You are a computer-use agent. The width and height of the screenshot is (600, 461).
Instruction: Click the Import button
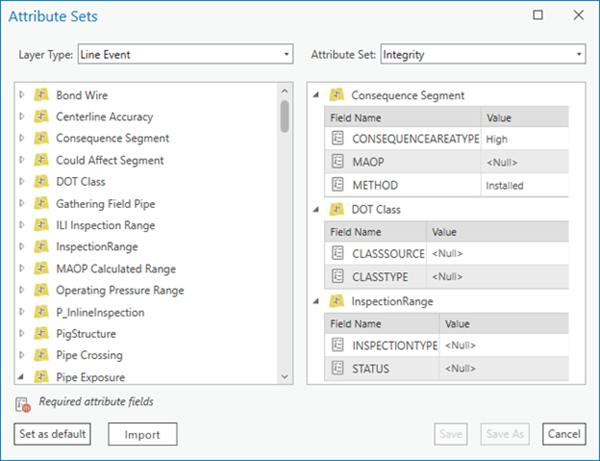(x=142, y=434)
